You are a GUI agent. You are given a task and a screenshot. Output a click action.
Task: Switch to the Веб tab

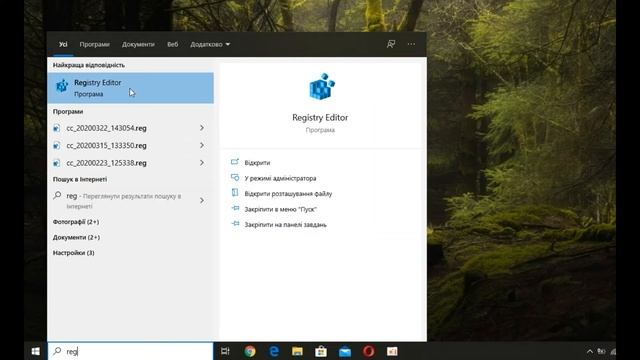[x=172, y=44]
